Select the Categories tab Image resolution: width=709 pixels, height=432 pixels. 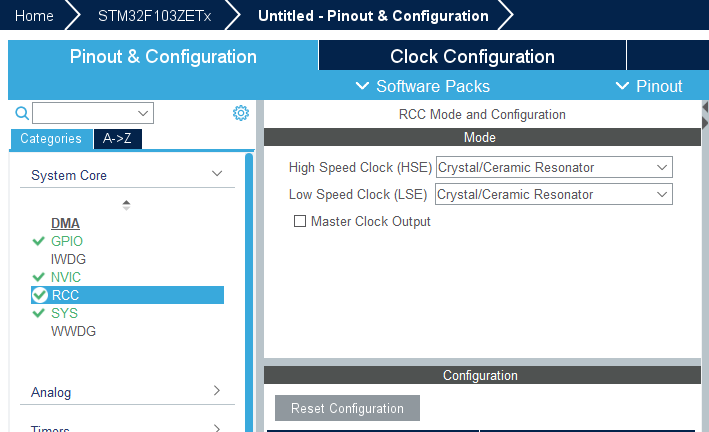[x=51, y=138]
